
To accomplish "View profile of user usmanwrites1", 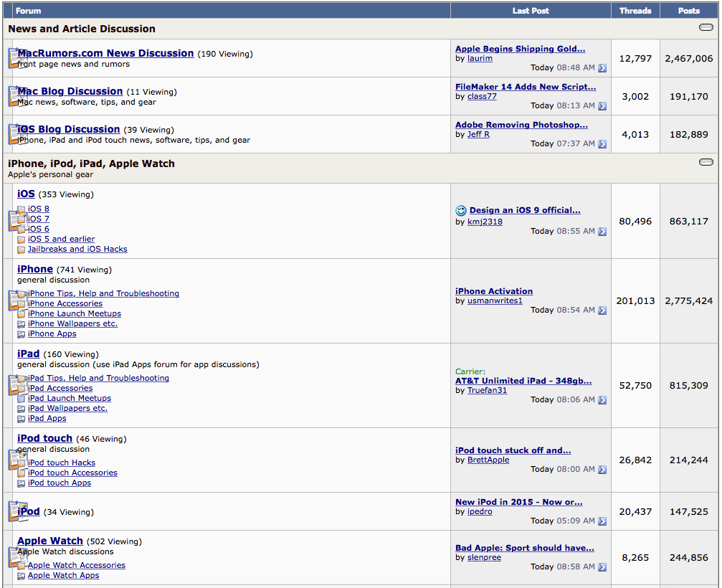I will click(495, 300).
